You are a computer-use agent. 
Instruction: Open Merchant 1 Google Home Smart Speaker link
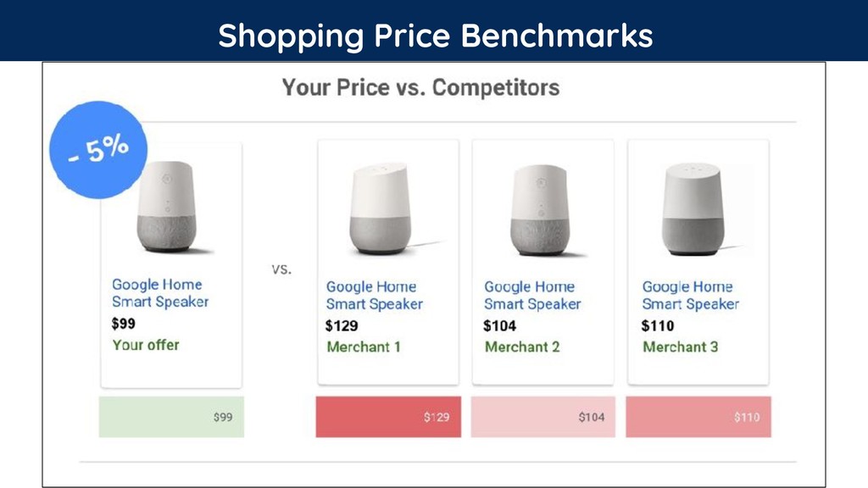click(x=374, y=295)
